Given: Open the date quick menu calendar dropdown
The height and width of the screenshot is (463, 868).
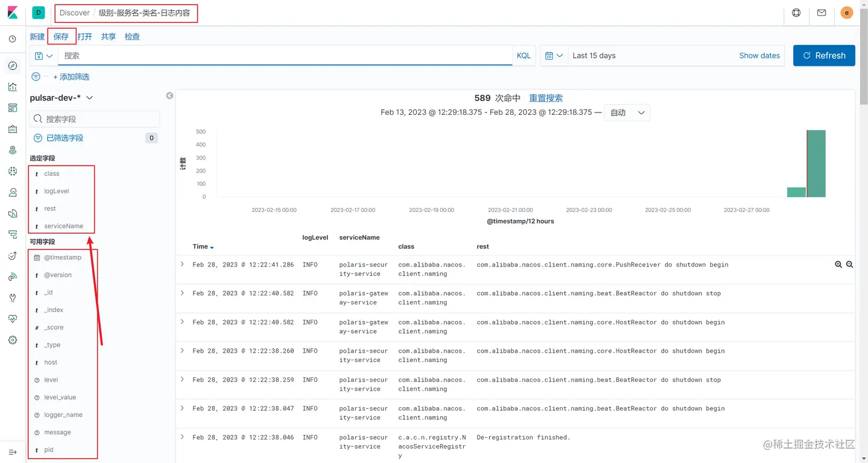Looking at the screenshot, I should pyautogui.click(x=554, y=56).
